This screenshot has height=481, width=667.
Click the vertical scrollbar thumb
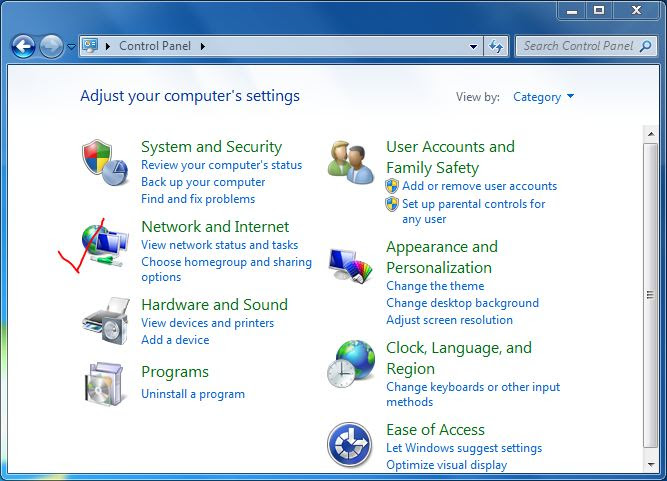[651, 295]
